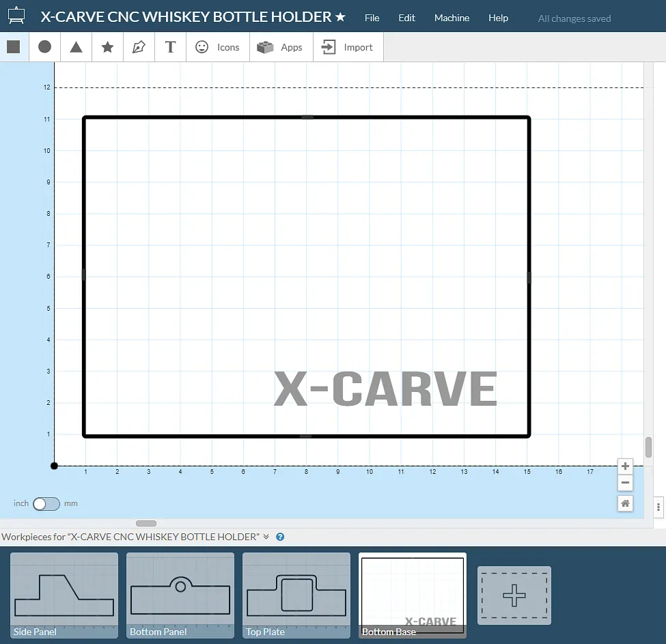Select the Side Panel workpiece thumbnail

(x=64, y=594)
